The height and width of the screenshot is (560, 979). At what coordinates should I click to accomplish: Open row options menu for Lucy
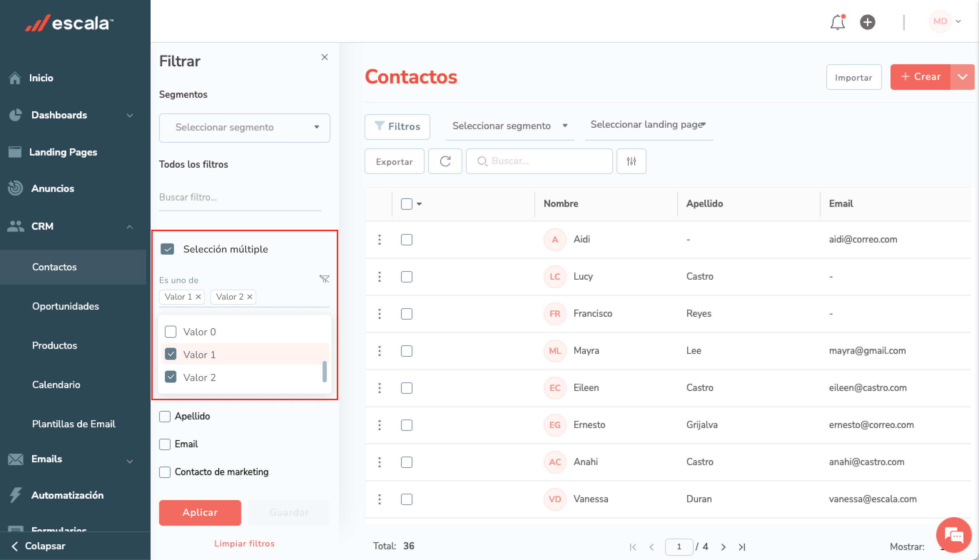click(x=380, y=276)
